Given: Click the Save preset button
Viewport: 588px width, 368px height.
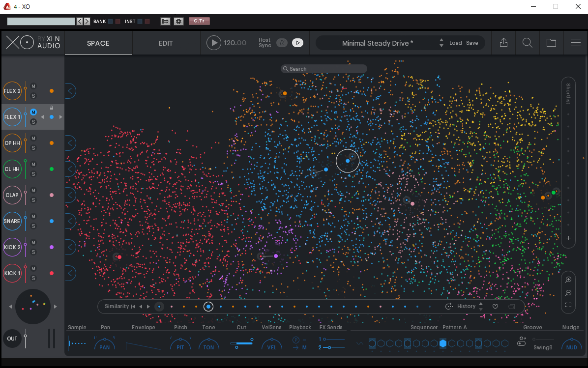Looking at the screenshot, I should [x=472, y=43].
